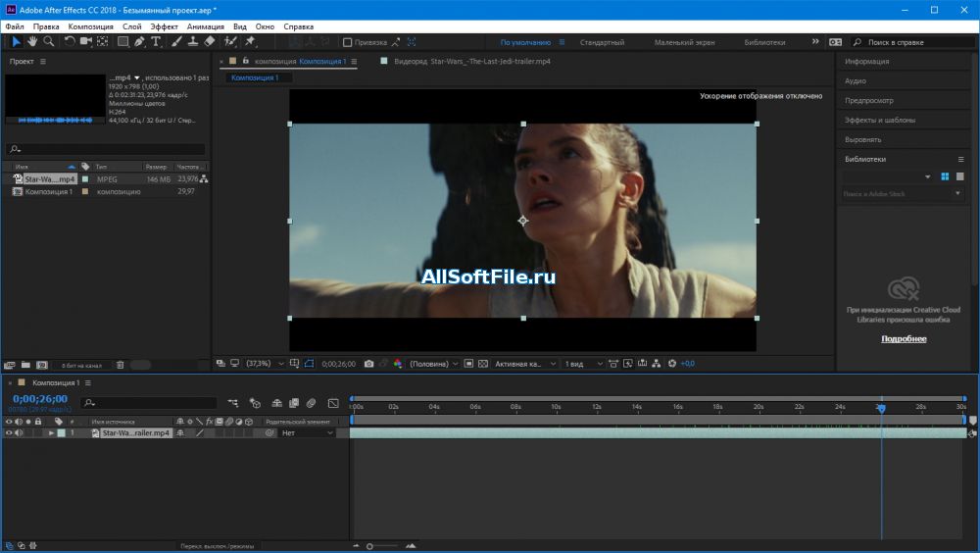Switch to the Стандартный workspace tab
980x553 pixels.
pyautogui.click(x=602, y=43)
